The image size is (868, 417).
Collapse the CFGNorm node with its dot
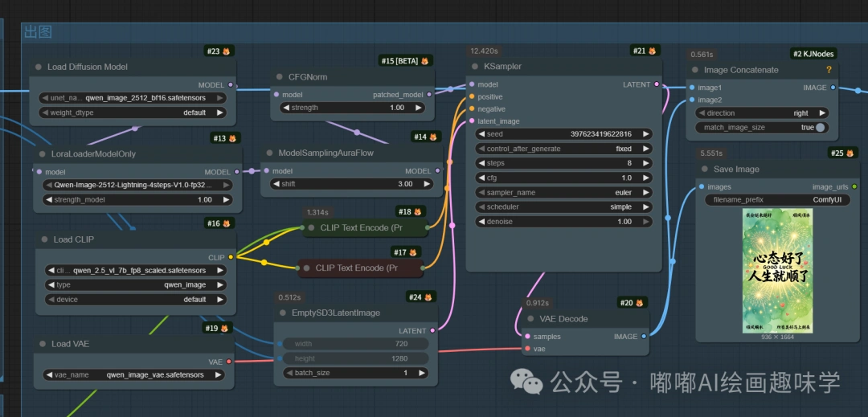[279, 77]
